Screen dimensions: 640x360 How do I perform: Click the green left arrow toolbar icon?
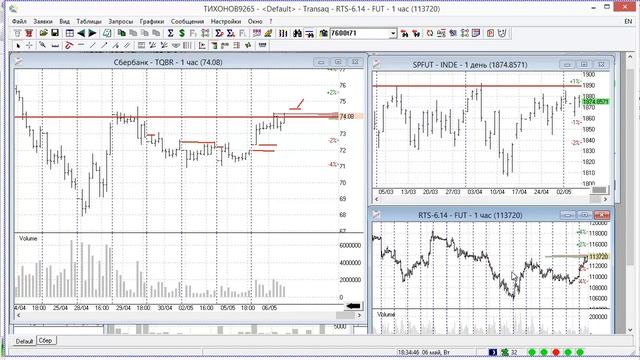[81, 33]
